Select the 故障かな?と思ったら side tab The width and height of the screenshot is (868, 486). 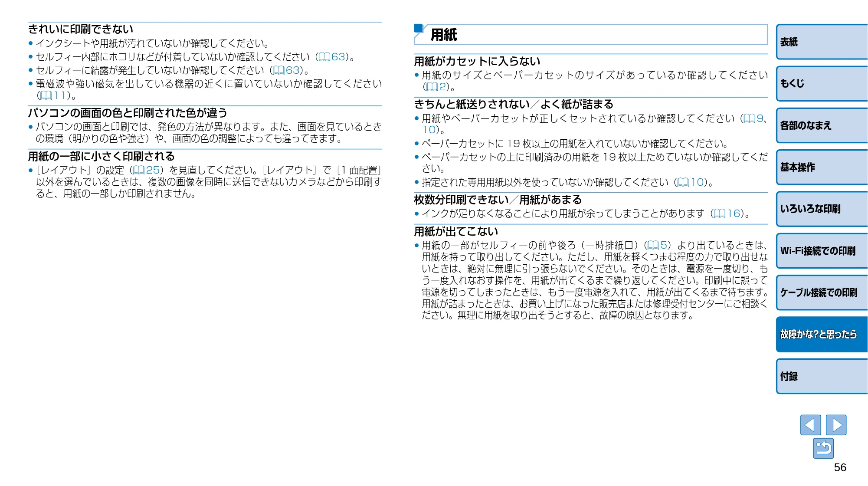822,334
